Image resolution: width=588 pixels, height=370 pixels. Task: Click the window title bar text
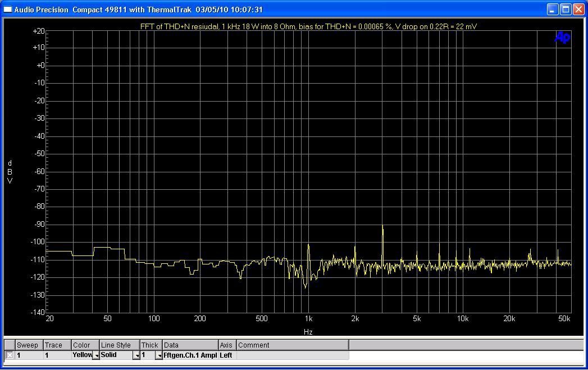[x=138, y=10]
